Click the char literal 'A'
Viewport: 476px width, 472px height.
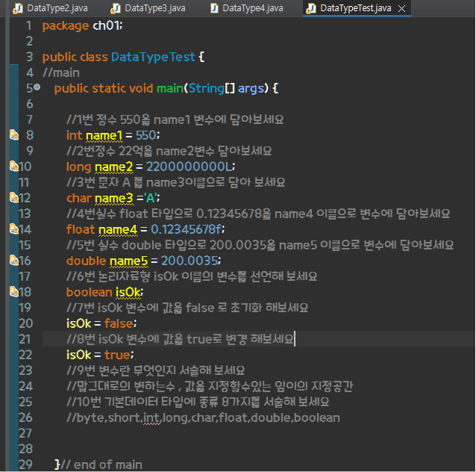tap(151, 198)
